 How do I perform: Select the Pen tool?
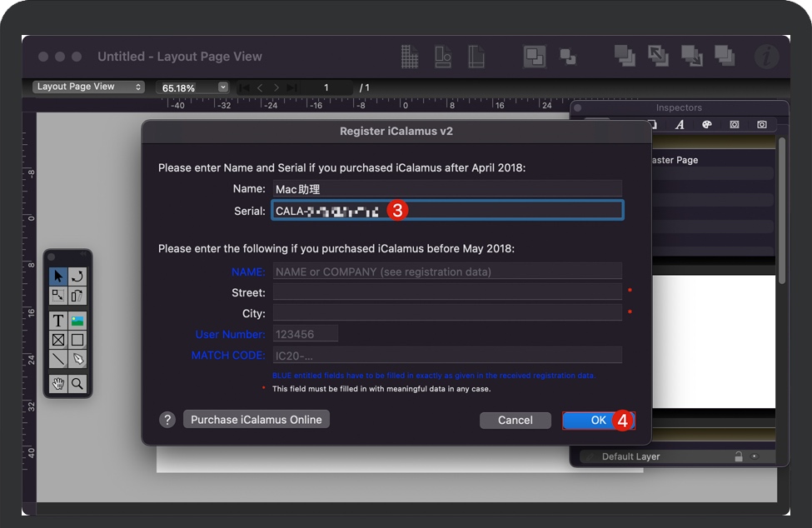(77, 359)
